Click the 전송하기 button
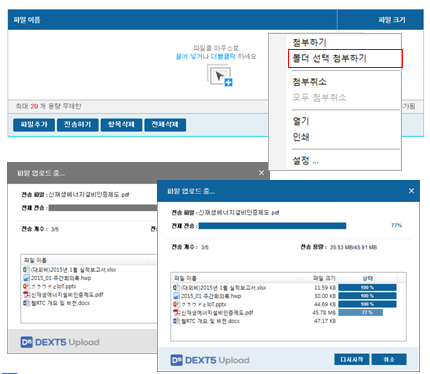The image size is (430, 374). click(x=78, y=125)
